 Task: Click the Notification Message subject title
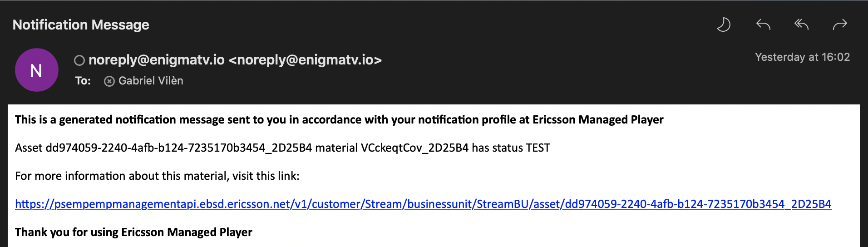pos(81,25)
